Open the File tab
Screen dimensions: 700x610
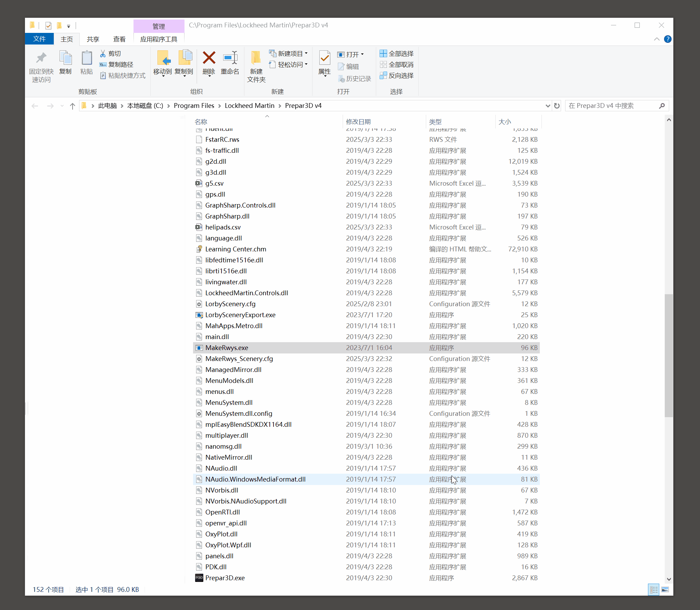[x=39, y=39]
